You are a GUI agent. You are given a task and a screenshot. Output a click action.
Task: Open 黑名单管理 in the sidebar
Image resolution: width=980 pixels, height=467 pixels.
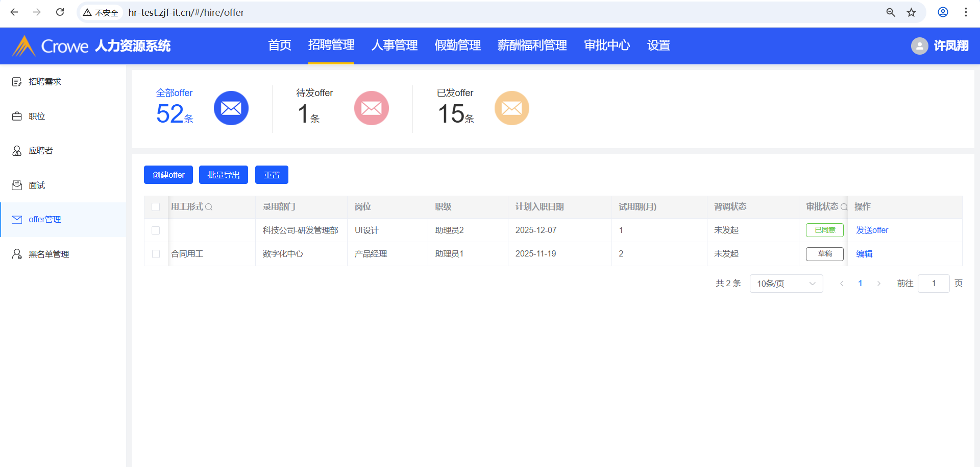coord(48,254)
